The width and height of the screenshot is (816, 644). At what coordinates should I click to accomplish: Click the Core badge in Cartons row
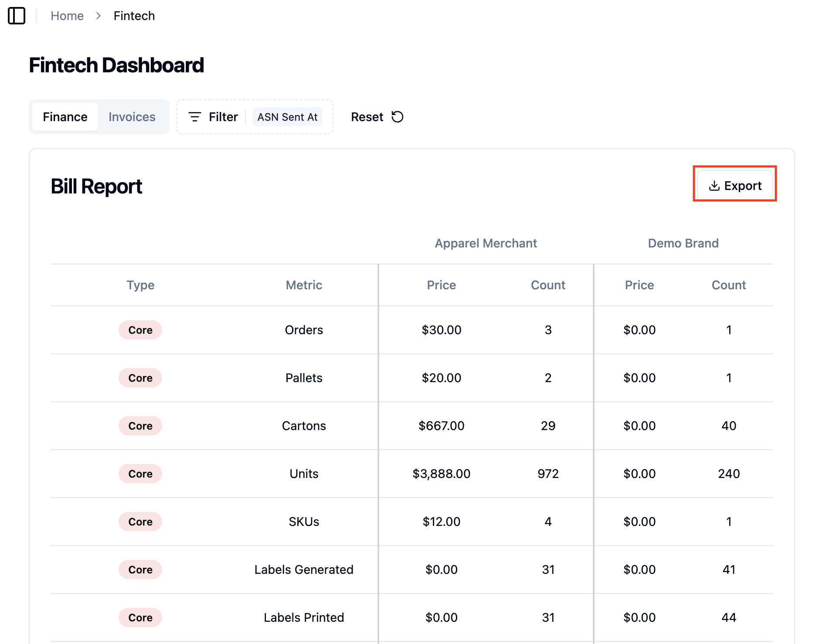140,426
